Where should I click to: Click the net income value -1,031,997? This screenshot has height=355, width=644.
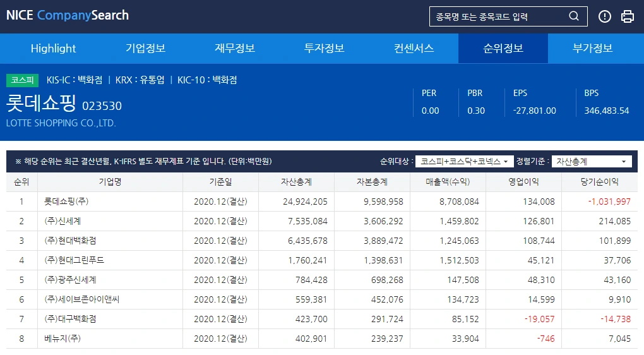[609, 202]
